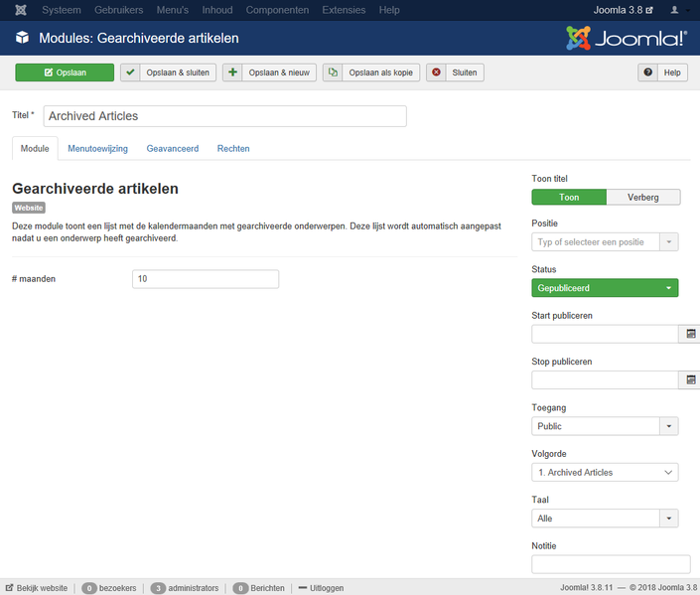Focus the Start publiceren date field

point(605,334)
